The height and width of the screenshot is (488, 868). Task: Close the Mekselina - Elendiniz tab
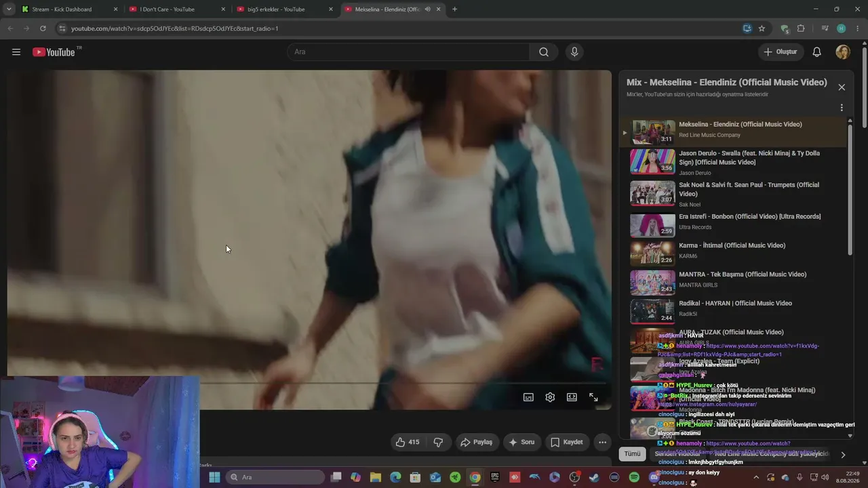tap(438, 9)
